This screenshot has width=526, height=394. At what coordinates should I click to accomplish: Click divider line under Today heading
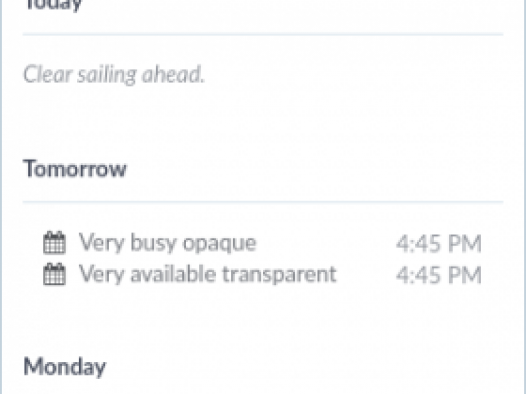(263, 34)
